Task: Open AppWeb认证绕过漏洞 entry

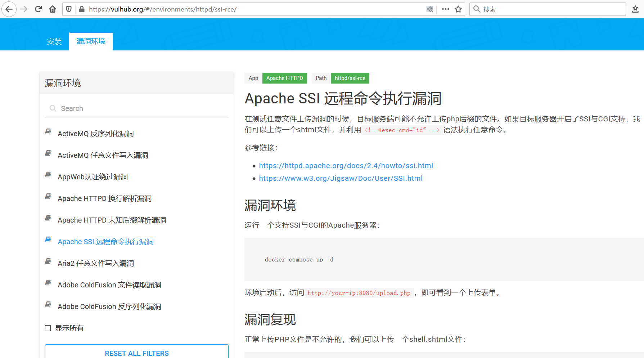Action: (93, 177)
